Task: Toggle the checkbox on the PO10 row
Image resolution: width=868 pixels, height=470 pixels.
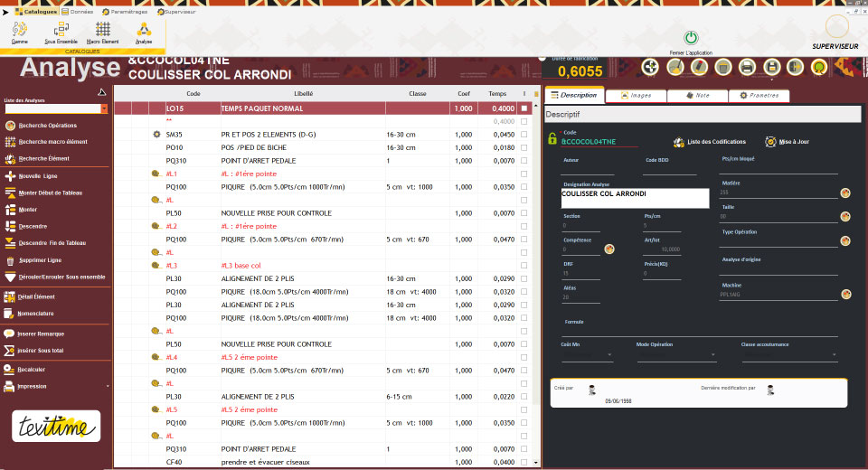Action: [524, 147]
